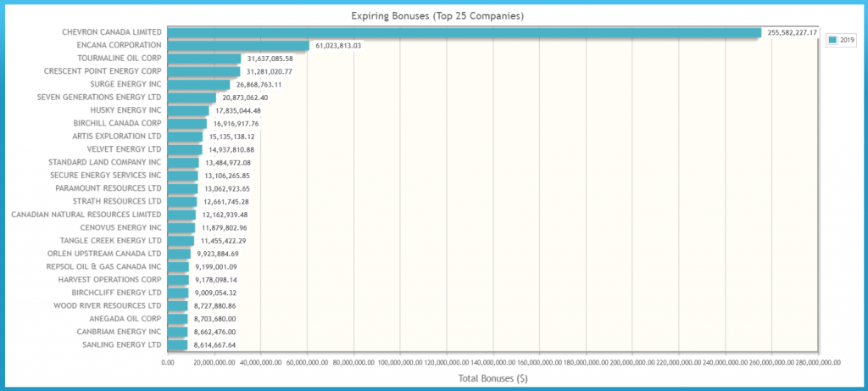Select the 2019 legend label
The width and height of the screenshot is (868, 391).
pyautogui.click(x=847, y=40)
